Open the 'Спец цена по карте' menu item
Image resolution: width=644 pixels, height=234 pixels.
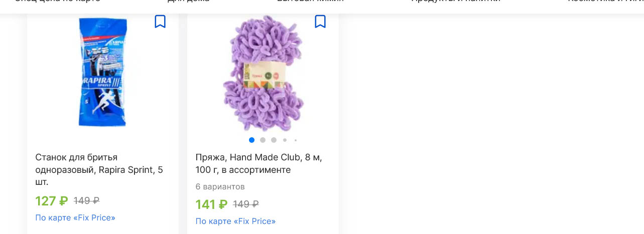58,2
